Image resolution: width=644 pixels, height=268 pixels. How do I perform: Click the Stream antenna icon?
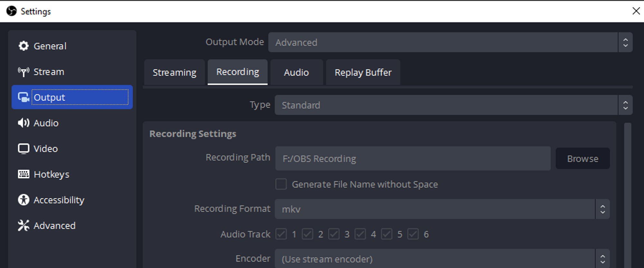[24, 72]
